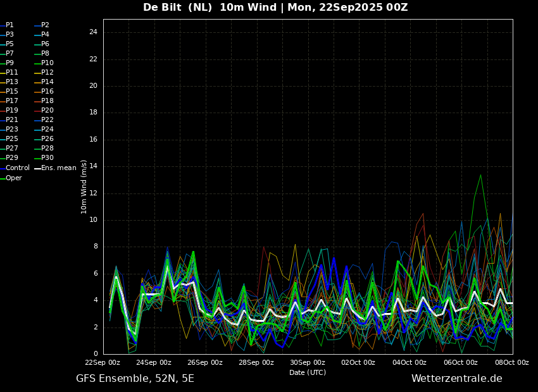Click the 04Oct 00z date tick label
The image size is (538, 392).
409,362
